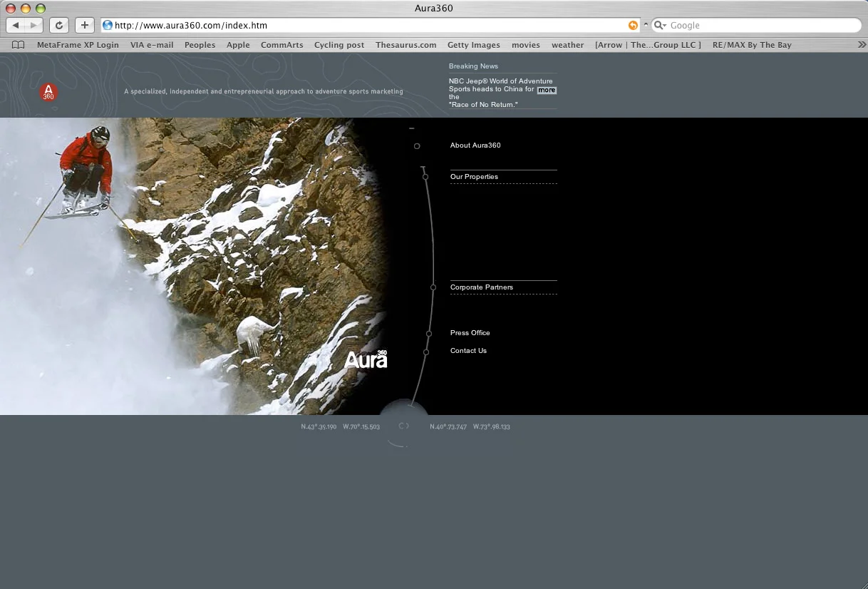Screen dimensions: 868x589
Task: Go back with the browser back arrow
Action: pos(16,25)
